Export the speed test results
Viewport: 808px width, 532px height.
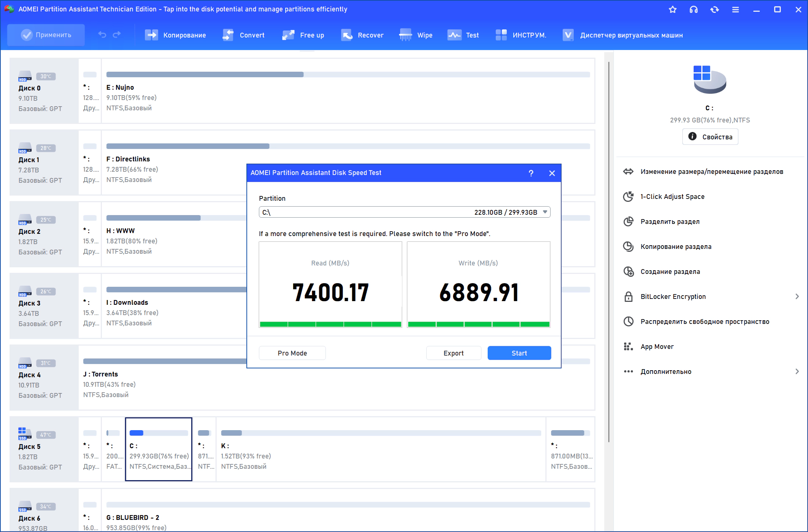pyautogui.click(x=453, y=353)
